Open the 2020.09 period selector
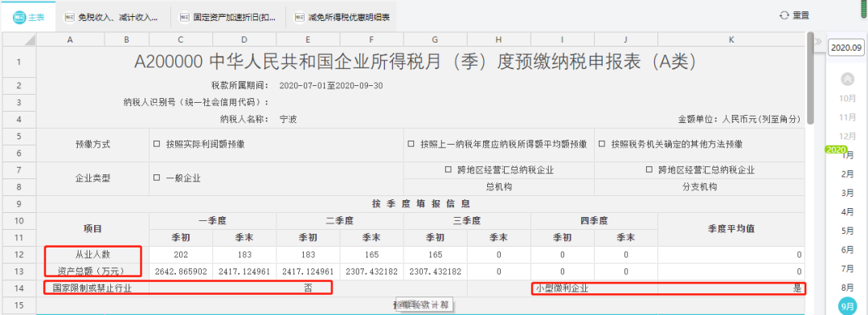Screen dimensions: 868x315 (x=846, y=47)
